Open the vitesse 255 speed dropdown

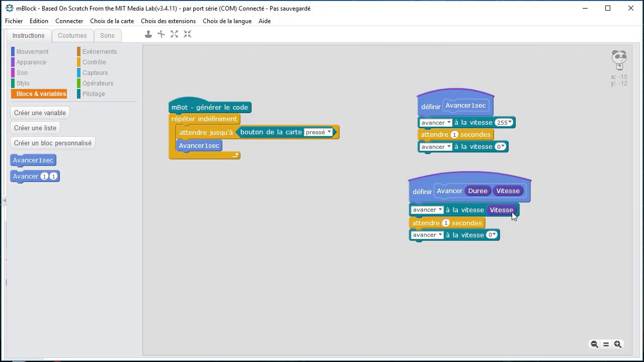pos(504,123)
